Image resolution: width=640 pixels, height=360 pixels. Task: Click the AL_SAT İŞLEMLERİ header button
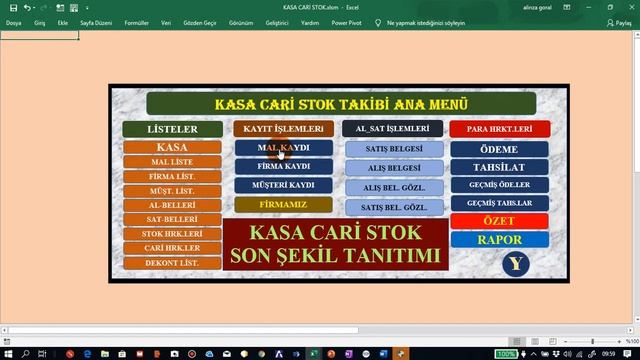(392, 129)
